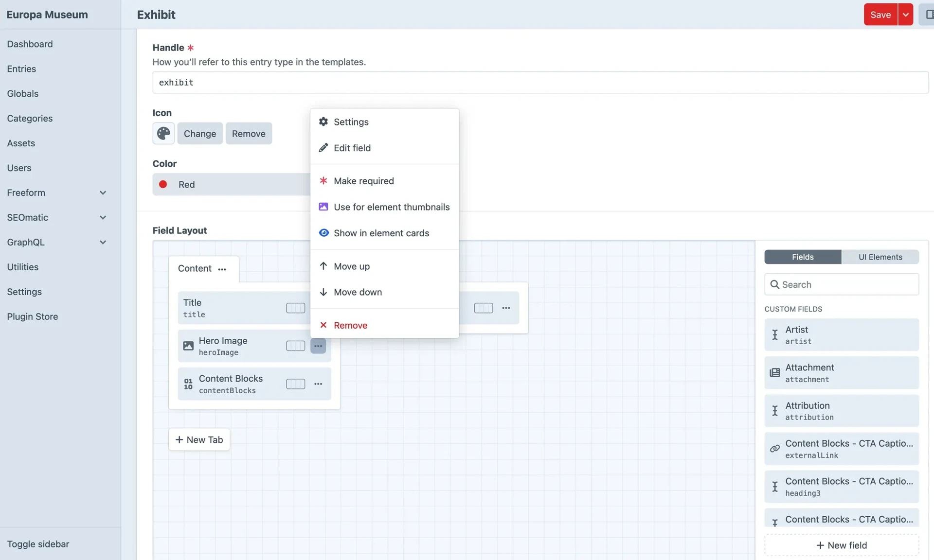Select Edit field from the context menu
Image resolution: width=934 pixels, height=560 pixels.
pyautogui.click(x=352, y=148)
